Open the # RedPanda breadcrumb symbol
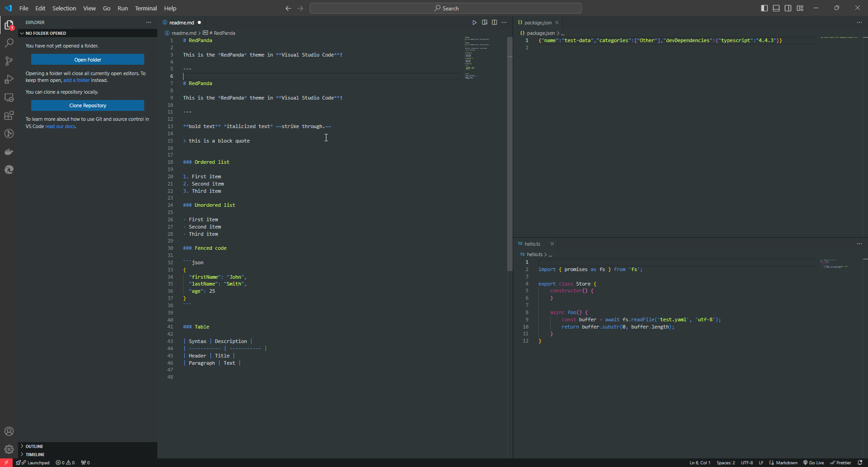This screenshot has width=868, height=467. coord(219,33)
